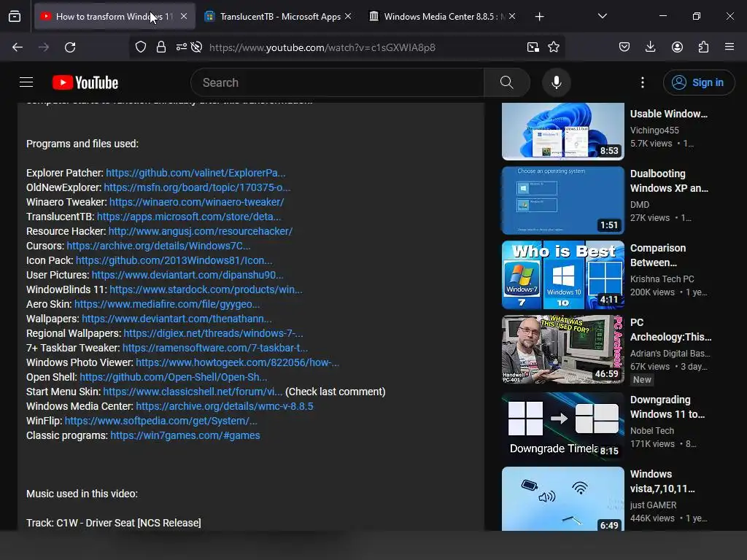The width and height of the screenshot is (747, 560).
Task: Open YouTube settings three-dot menu
Action: [642, 82]
